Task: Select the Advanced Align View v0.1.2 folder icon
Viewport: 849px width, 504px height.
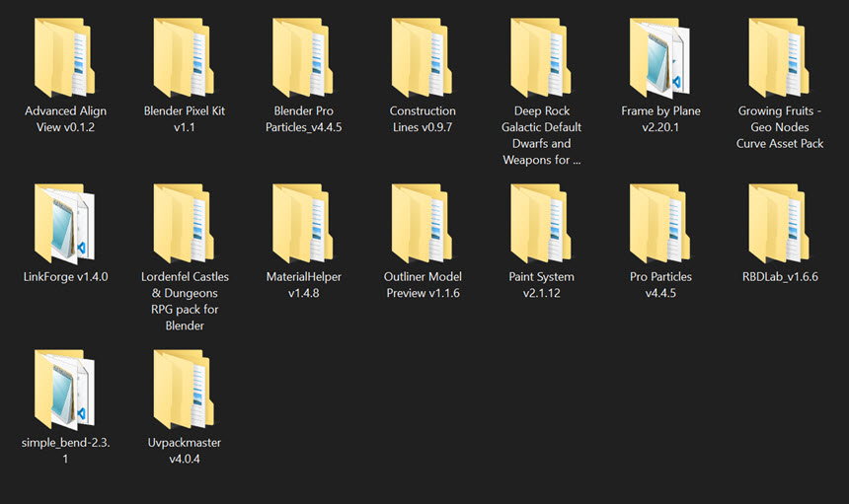Action: click(64, 57)
